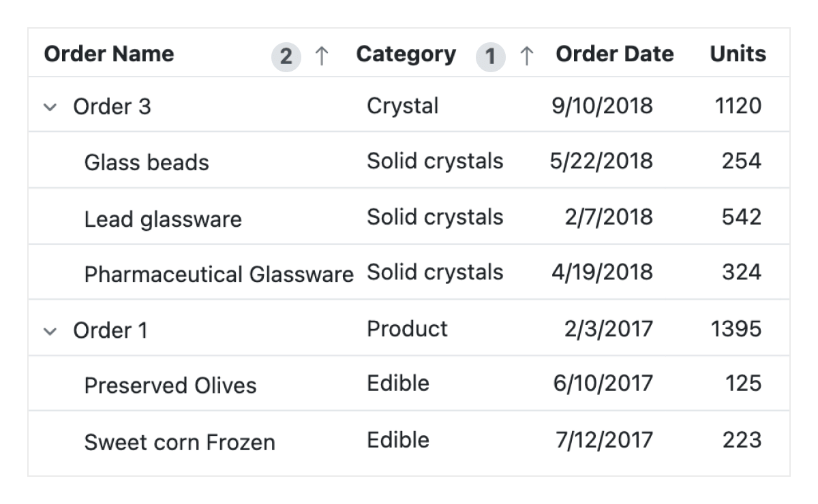Select the Glass beads row

(147, 162)
